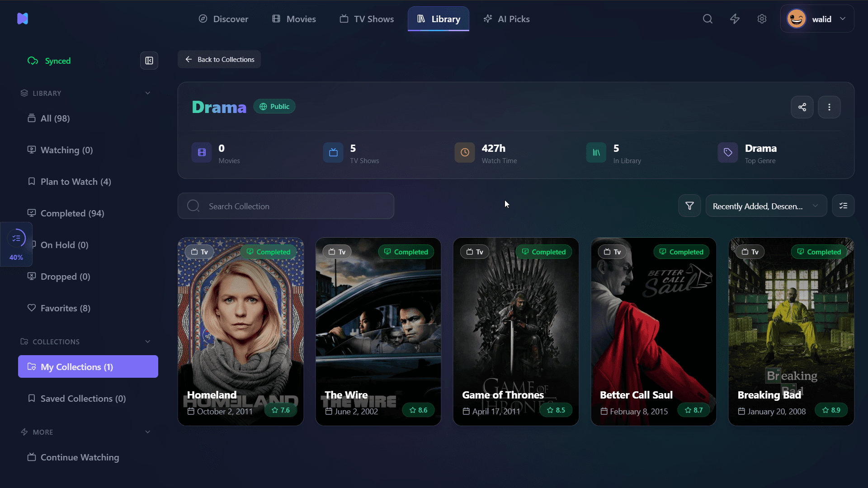The height and width of the screenshot is (488, 868).
Task: Click the Completed badge on The Wire
Action: (406, 252)
